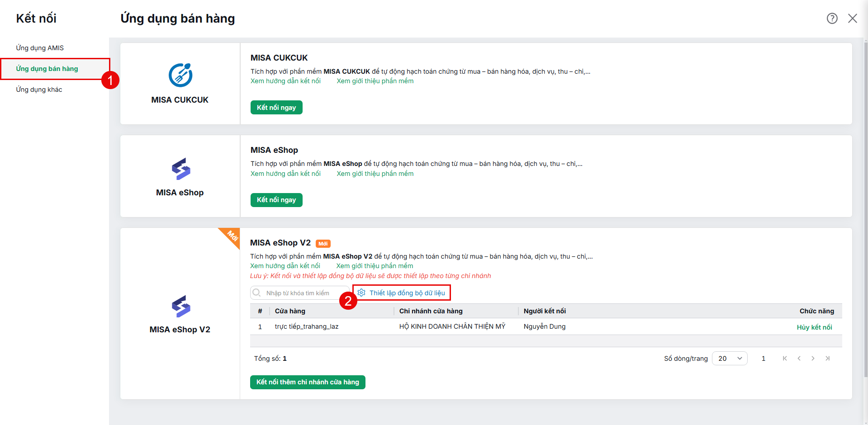Click the Chức năng column header
Viewport: 868px width, 425px height.
pyautogui.click(x=816, y=311)
